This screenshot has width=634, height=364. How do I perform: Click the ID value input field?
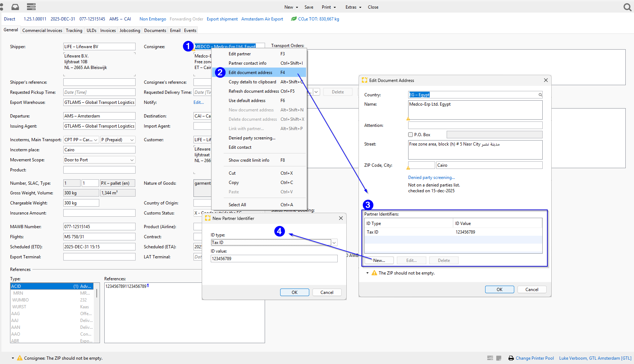click(274, 259)
